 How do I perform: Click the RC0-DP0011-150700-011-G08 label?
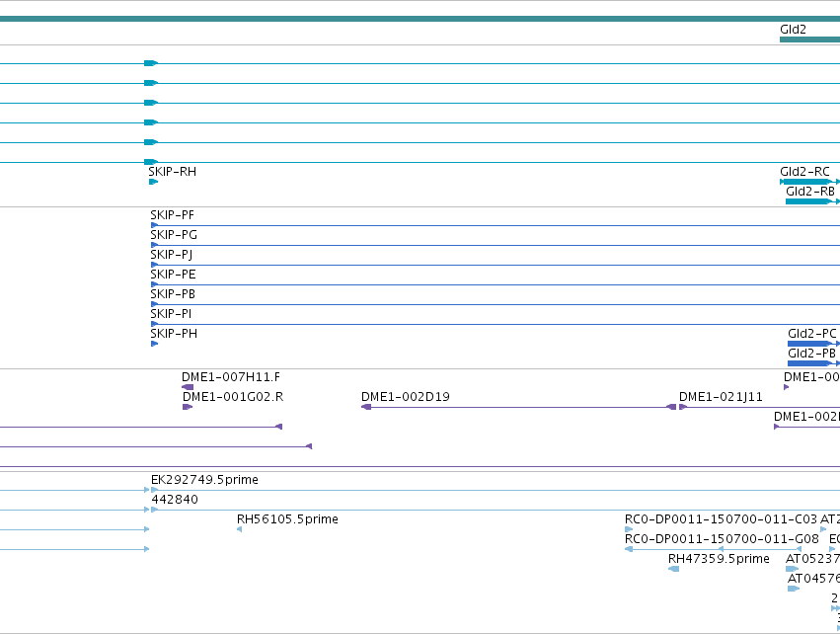click(723, 538)
